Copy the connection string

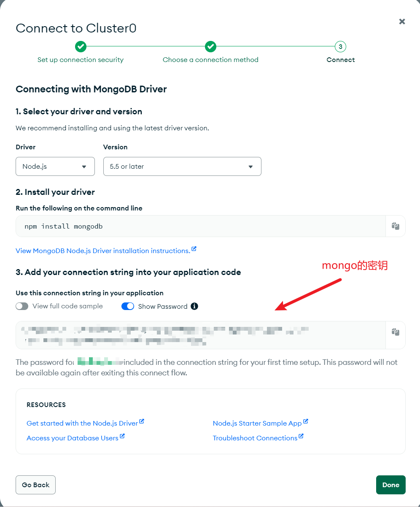[x=395, y=332]
